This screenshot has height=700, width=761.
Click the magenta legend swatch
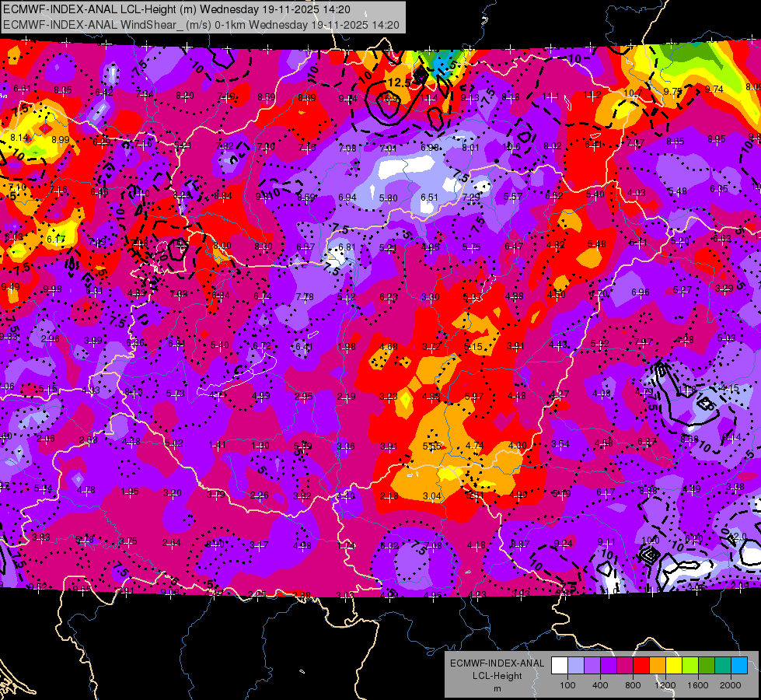[x=625, y=666]
